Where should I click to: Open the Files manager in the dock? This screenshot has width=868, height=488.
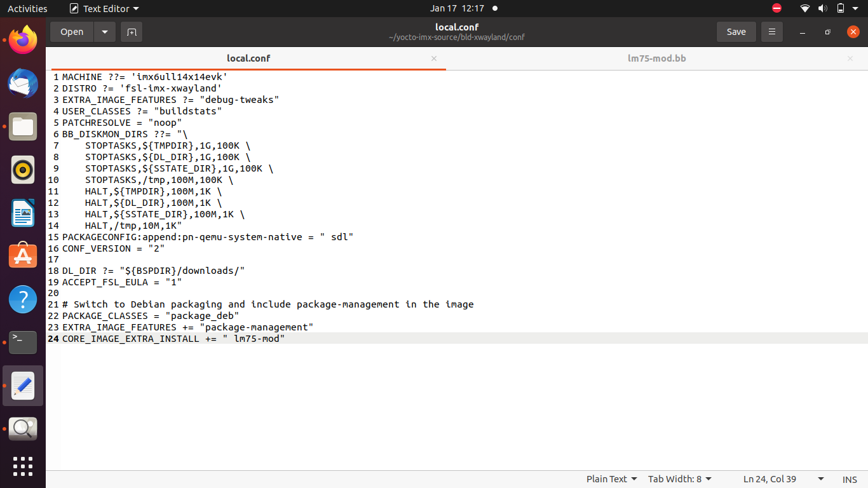pyautogui.click(x=23, y=126)
